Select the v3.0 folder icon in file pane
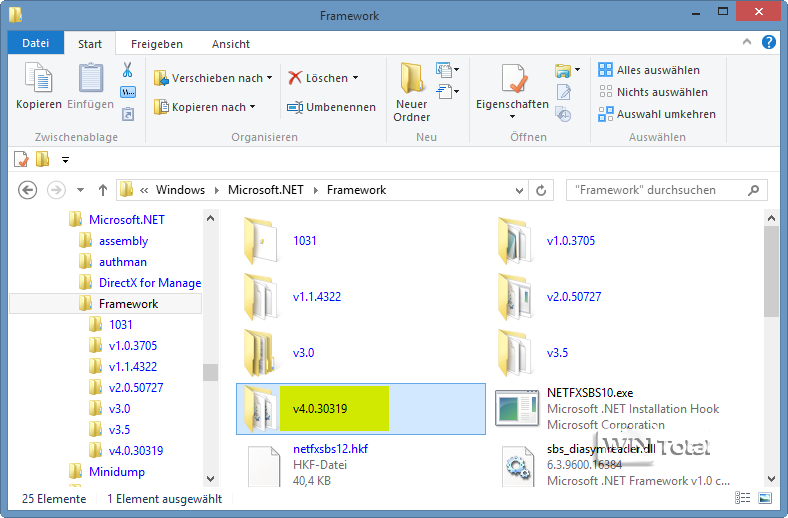 coord(259,353)
